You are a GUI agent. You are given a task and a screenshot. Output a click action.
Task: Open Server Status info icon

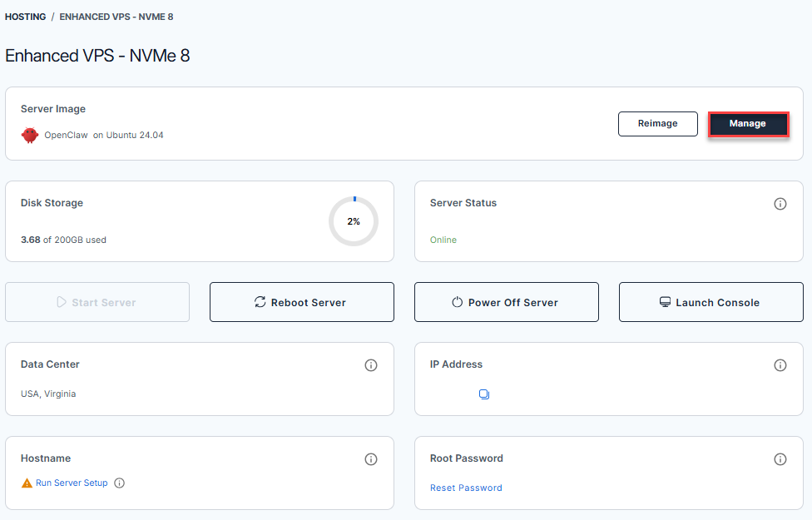pos(780,204)
